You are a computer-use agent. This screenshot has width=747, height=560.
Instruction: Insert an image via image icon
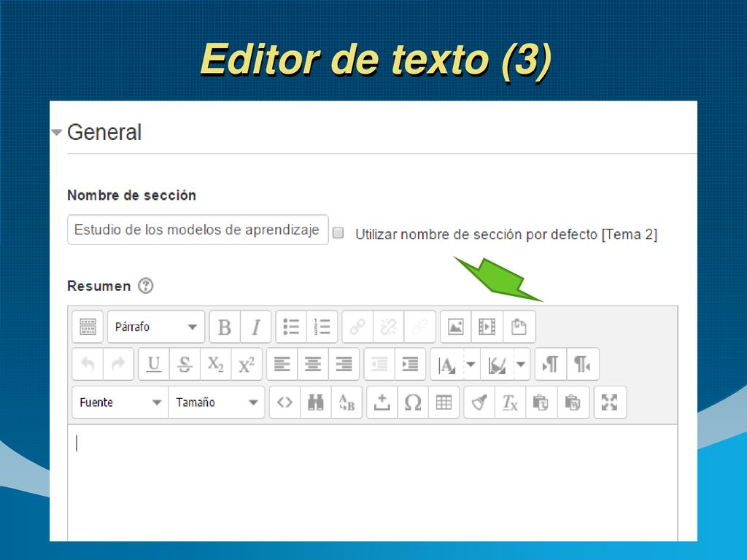point(456,327)
